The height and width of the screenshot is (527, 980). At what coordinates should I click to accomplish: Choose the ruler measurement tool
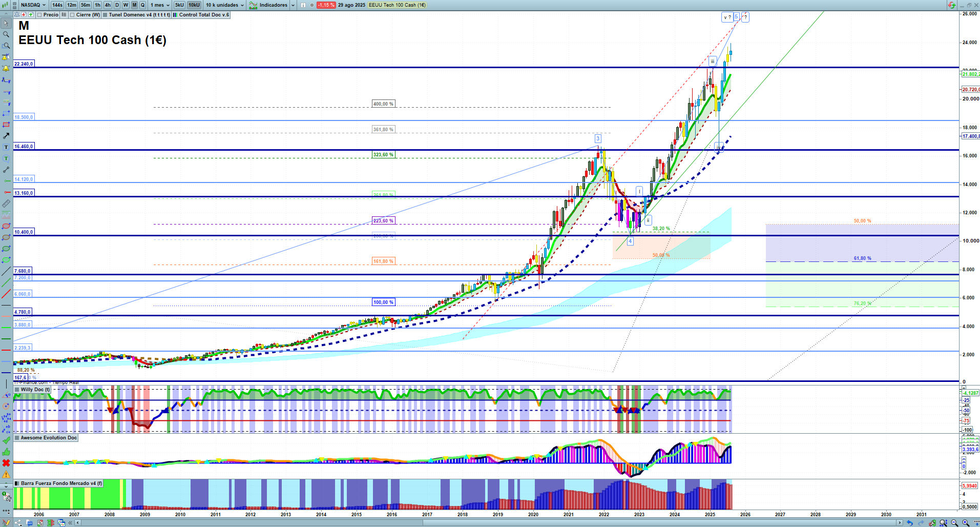[6, 204]
